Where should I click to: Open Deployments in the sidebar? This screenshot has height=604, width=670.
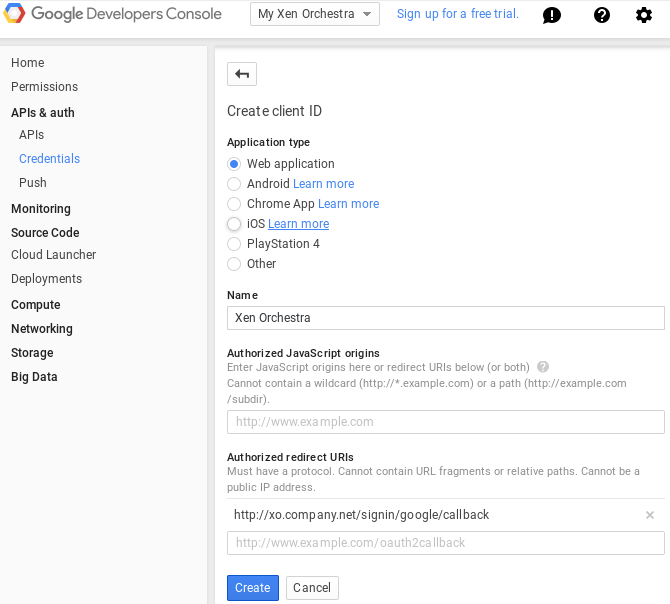tap(47, 279)
